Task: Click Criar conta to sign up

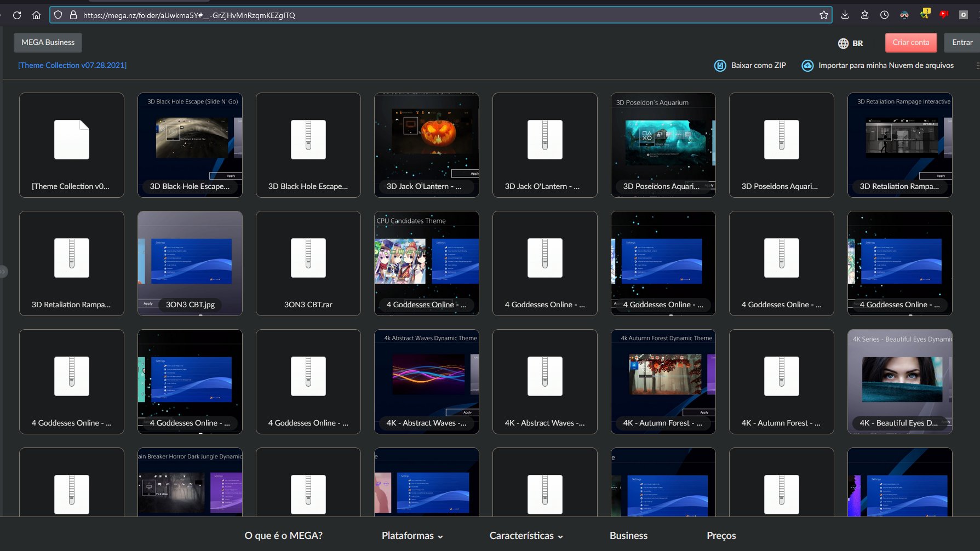Action: tap(911, 42)
